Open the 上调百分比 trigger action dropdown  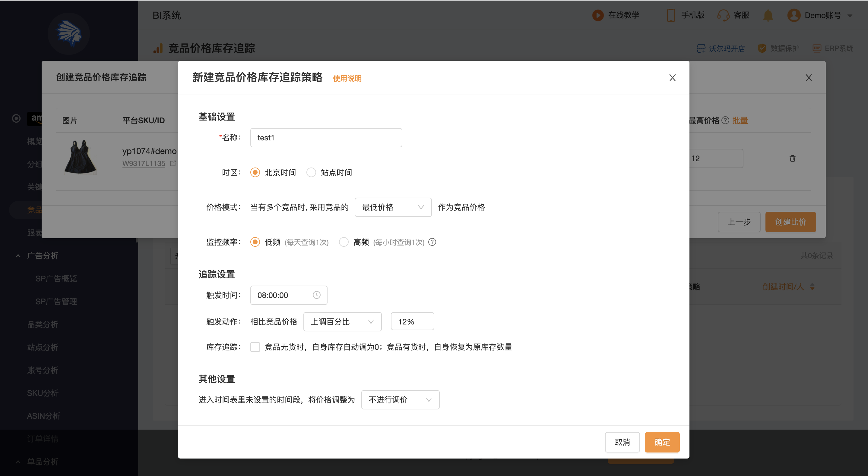click(x=342, y=321)
